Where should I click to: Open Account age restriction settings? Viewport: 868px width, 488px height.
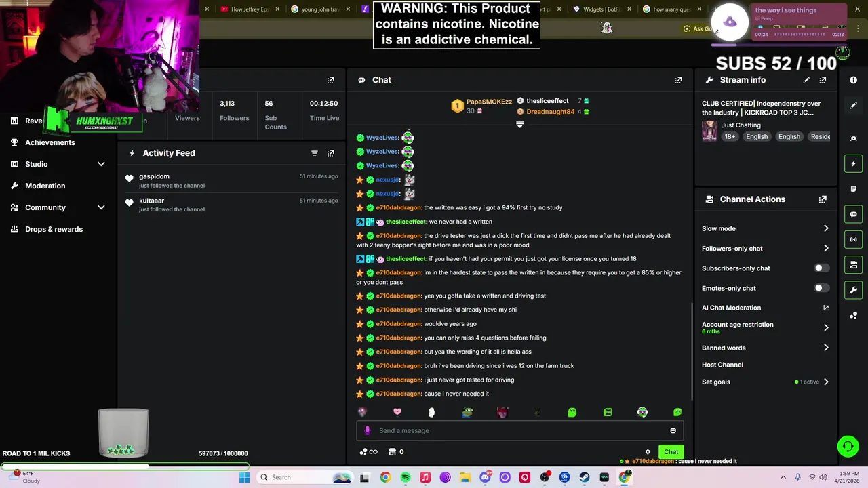tap(765, 327)
